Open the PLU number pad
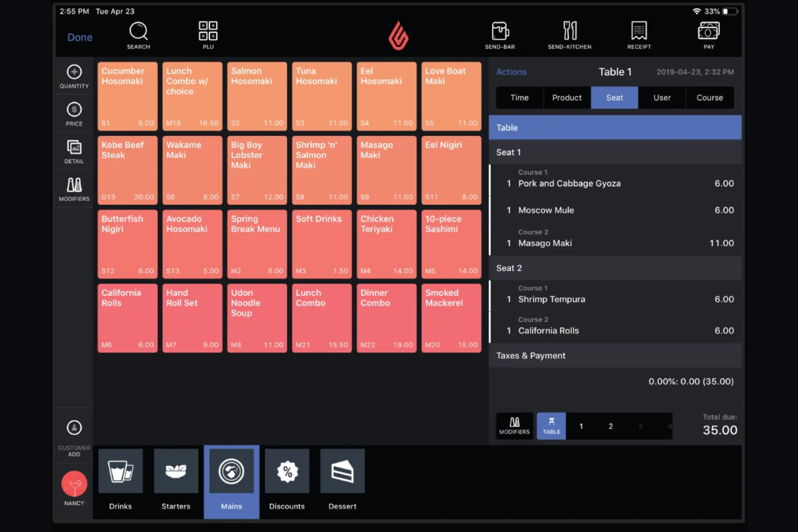 [208, 34]
